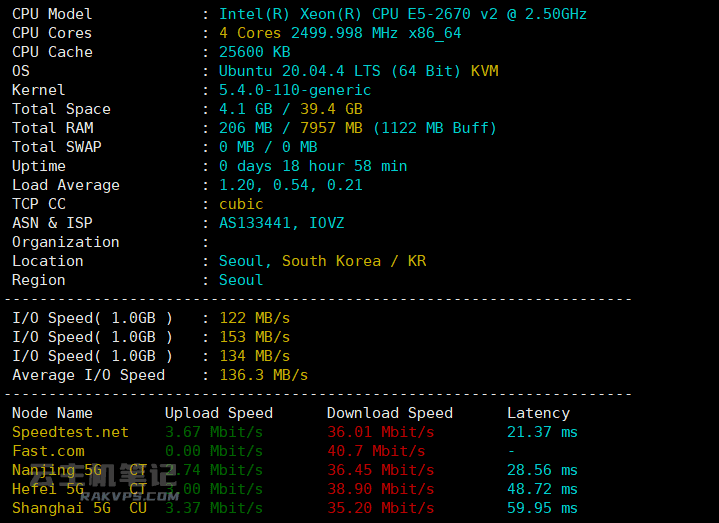Click Nanjing latency 28.56 ms

tap(542, 470)
